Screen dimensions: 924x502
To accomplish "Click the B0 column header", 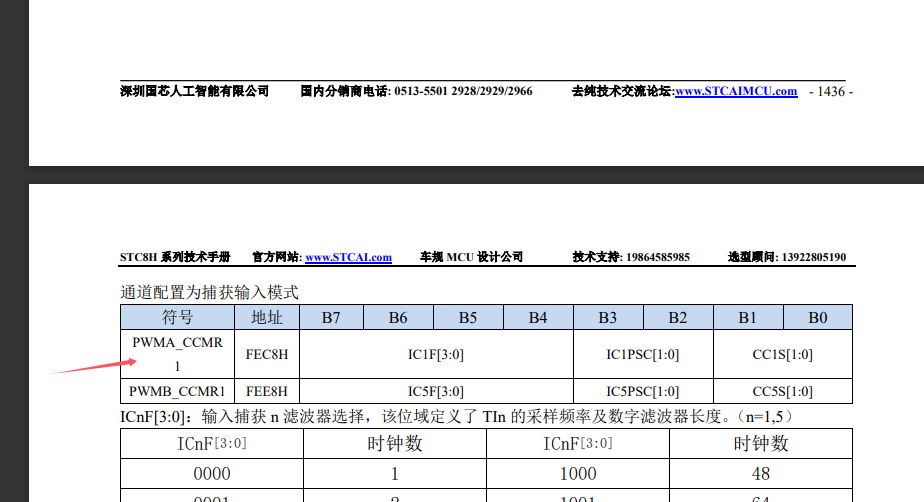I will 818,318.
